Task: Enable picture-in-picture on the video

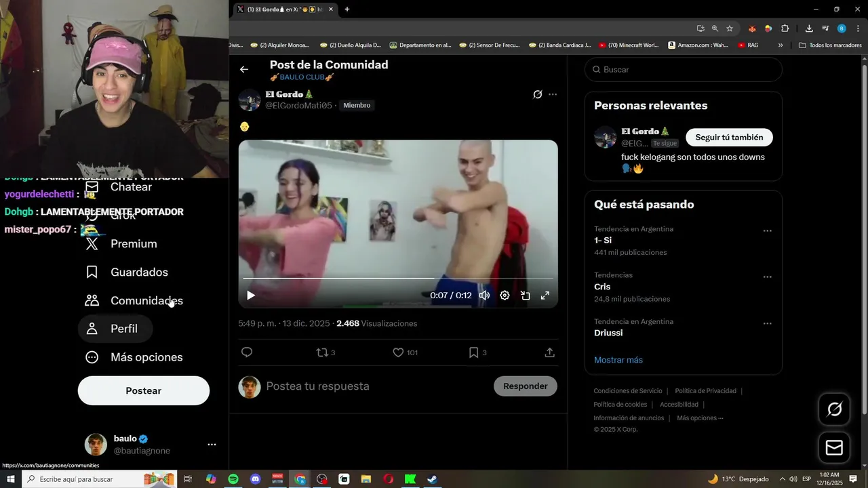Action: 525,296
